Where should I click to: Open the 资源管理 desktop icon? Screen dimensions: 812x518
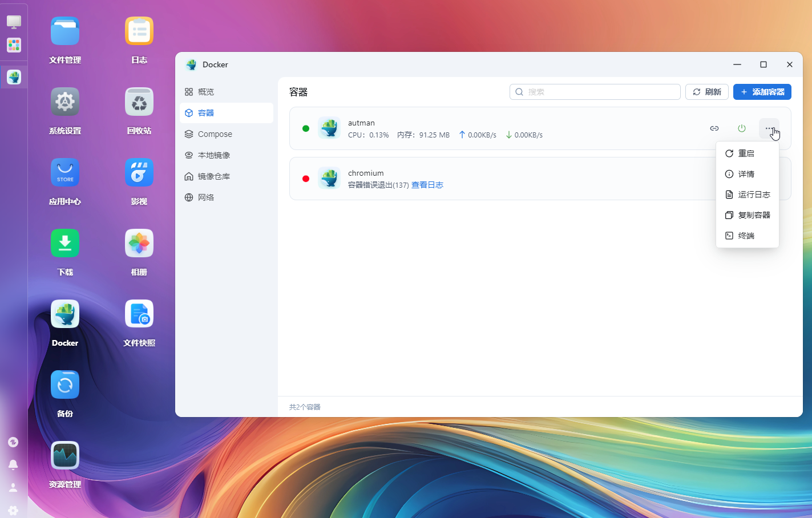click(65, 456)
